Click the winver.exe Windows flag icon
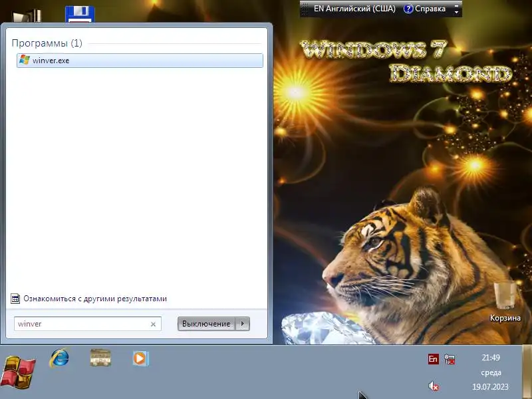Viewport: 532px width, 399px height. point(25,60)
